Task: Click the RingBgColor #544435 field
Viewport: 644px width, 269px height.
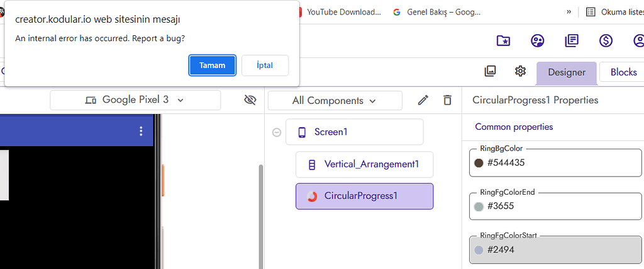Action: 555,163
